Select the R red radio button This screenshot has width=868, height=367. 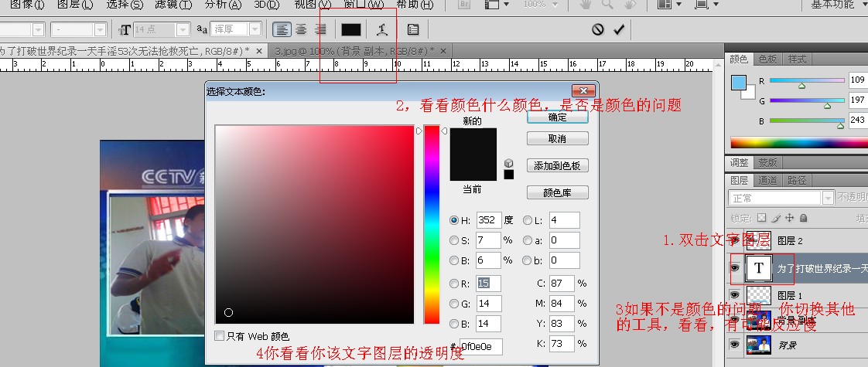coord(454,284)
